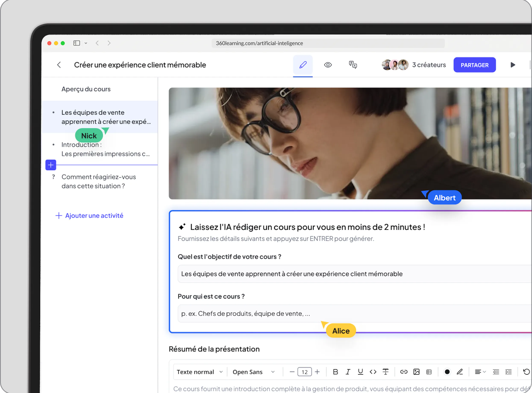
Task: Toggle bold formatting
Action: (x=335, y=372)
